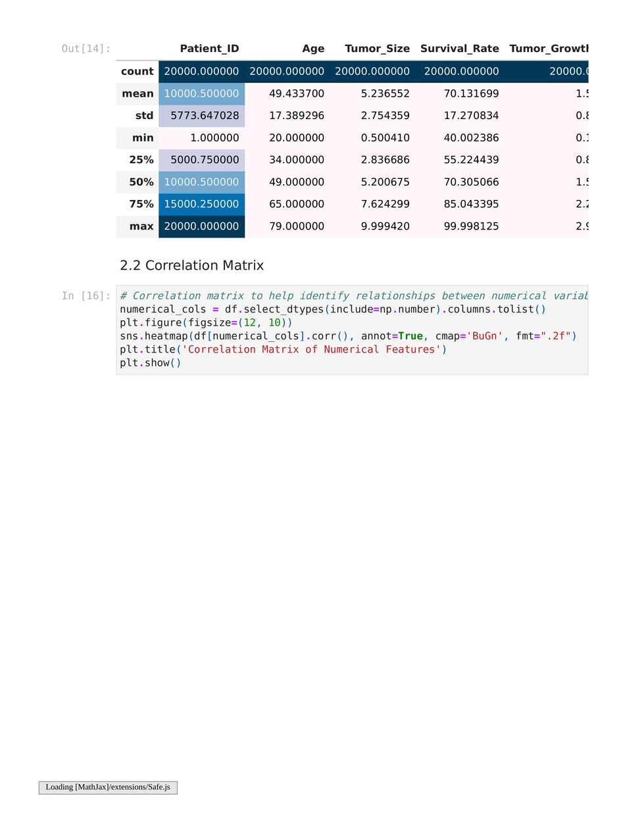This screenshot has height=834, width=644.
Task: Click Survival_Rate mean value 70.131699
Action: [x=471, y=93]
